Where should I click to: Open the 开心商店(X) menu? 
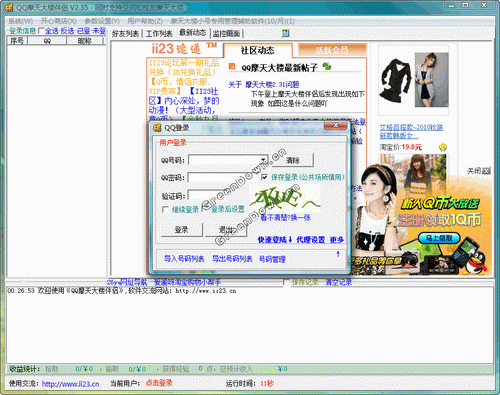pyautogui.click(x=59, y=21)
